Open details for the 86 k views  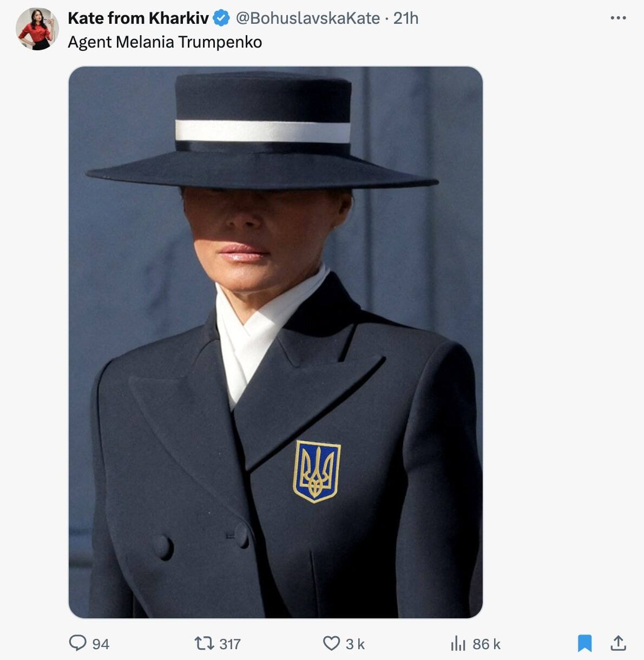[x=485, y=644]
